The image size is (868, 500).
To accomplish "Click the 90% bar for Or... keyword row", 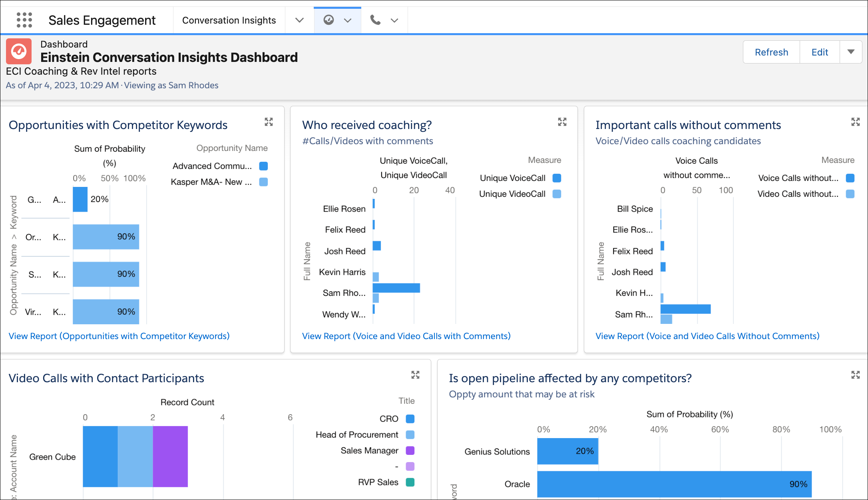I will 106,237.
